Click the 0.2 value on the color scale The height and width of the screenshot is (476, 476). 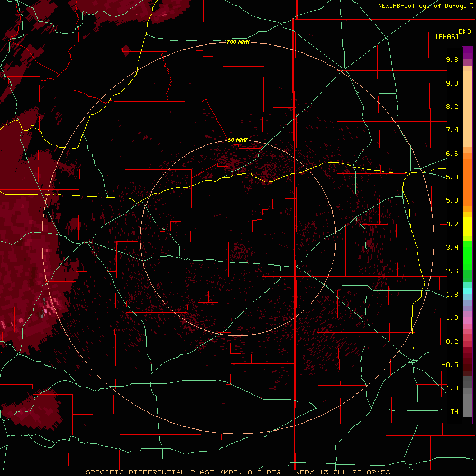(452, 342)
